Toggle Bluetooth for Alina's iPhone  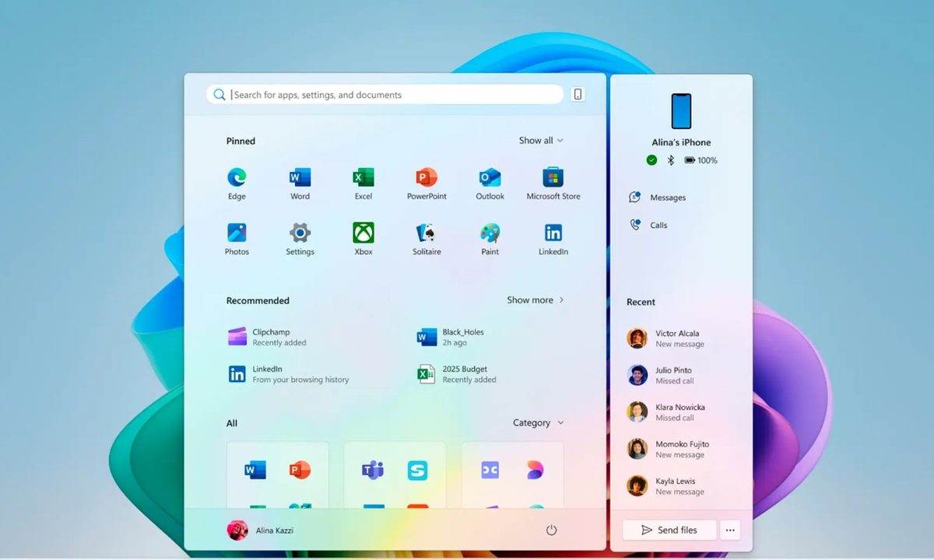pyautogui.click(x=670, y=160)
